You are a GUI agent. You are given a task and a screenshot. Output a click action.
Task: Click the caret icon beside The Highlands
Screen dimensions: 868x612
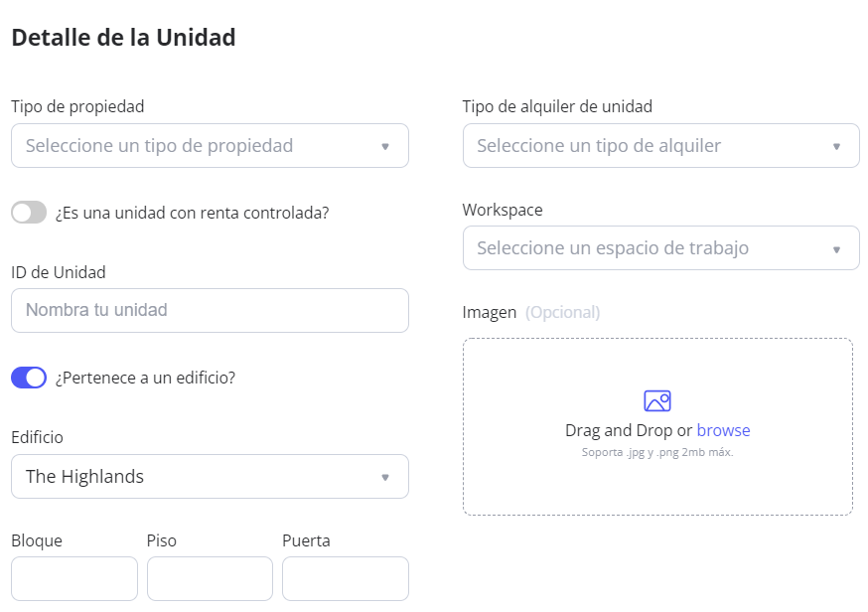[x=385, y=477]
